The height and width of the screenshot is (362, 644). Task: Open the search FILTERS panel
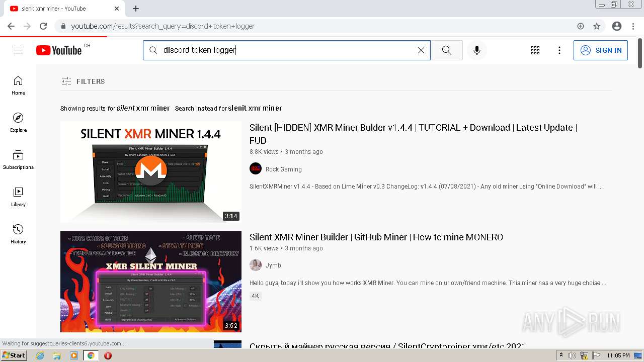point(83,81)
